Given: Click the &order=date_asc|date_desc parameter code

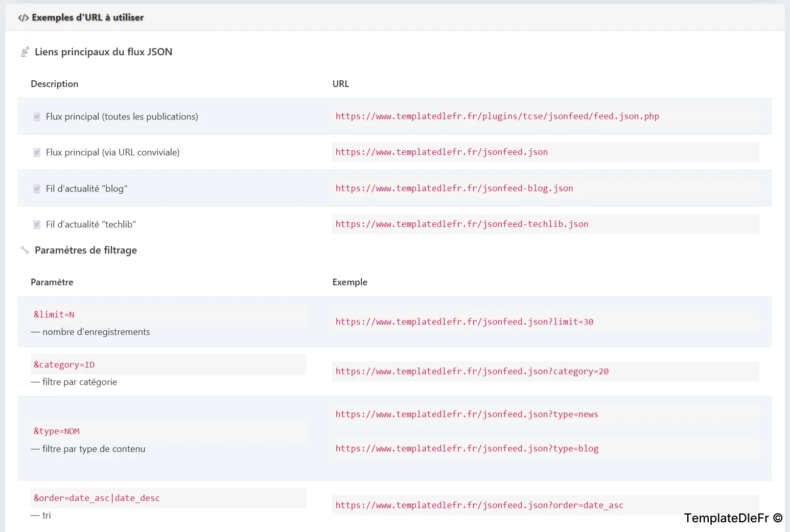Looking at the screenshot, I should click(x=97, y=498).
